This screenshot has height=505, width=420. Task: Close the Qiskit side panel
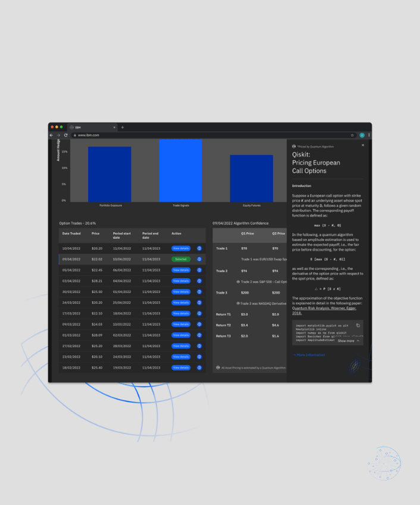coord(363,145)
